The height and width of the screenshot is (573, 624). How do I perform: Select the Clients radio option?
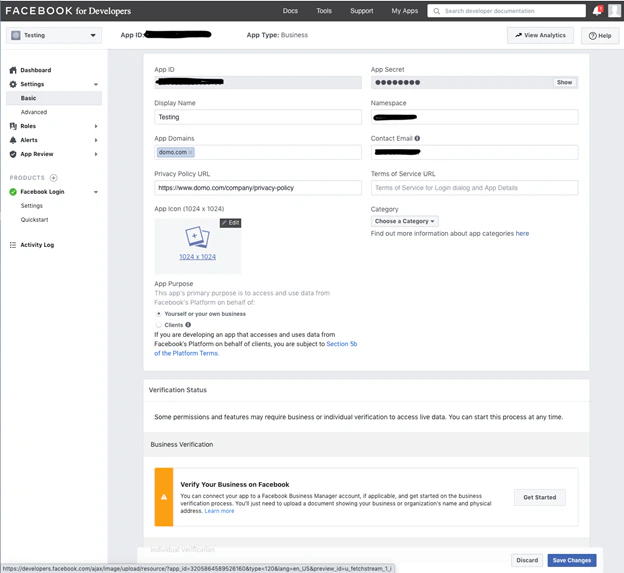point(159,325)
